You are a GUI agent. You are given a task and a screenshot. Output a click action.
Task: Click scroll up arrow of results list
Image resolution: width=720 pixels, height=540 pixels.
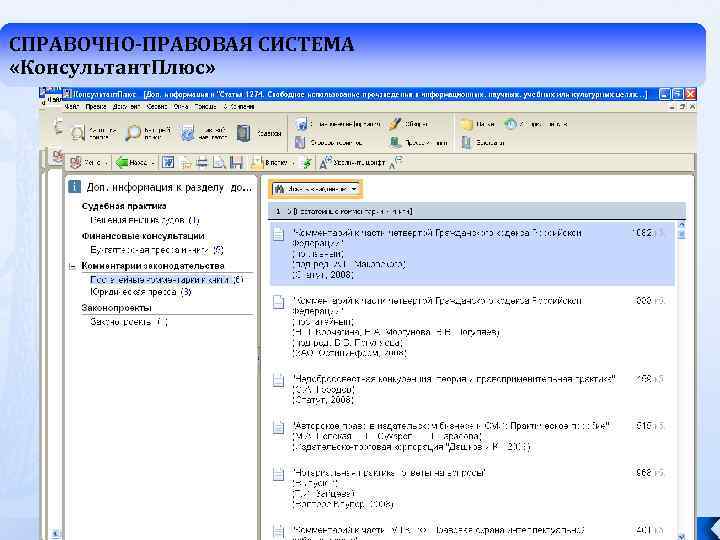pos(681,225)
